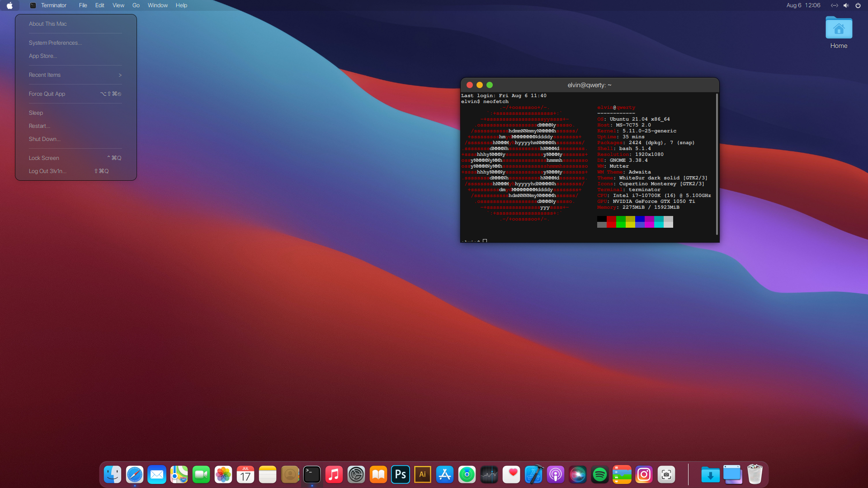868x488 pixels.
Task: Open the Go menu
Action: [x=136, y=5]
